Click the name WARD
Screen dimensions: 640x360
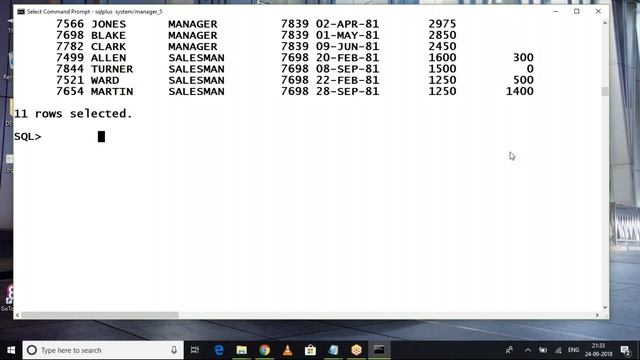point(105,80)
